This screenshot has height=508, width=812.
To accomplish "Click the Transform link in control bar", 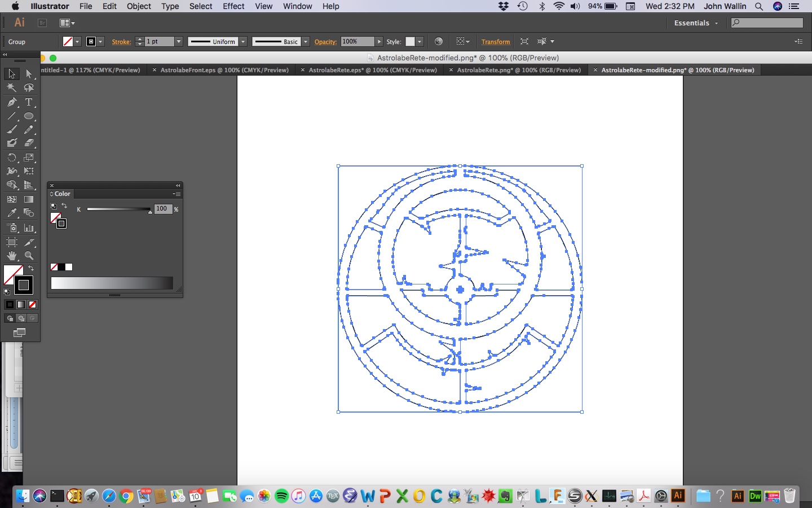I will coord(495,42).
